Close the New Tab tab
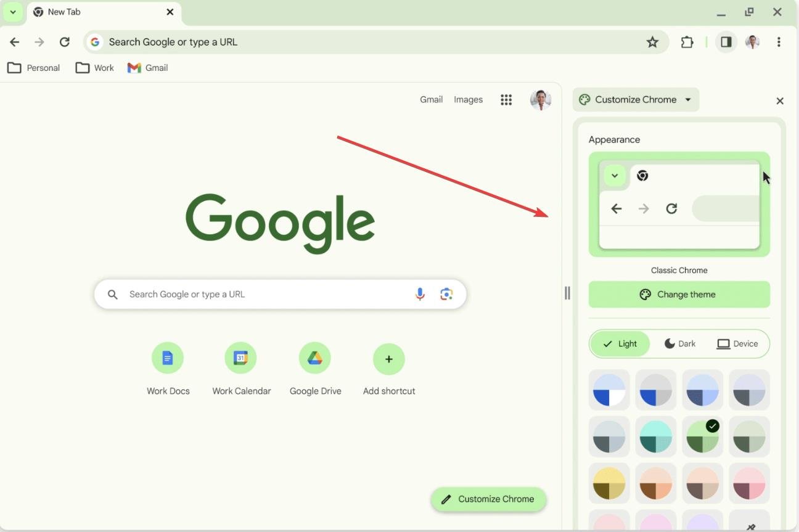 (x=170, y=12)
